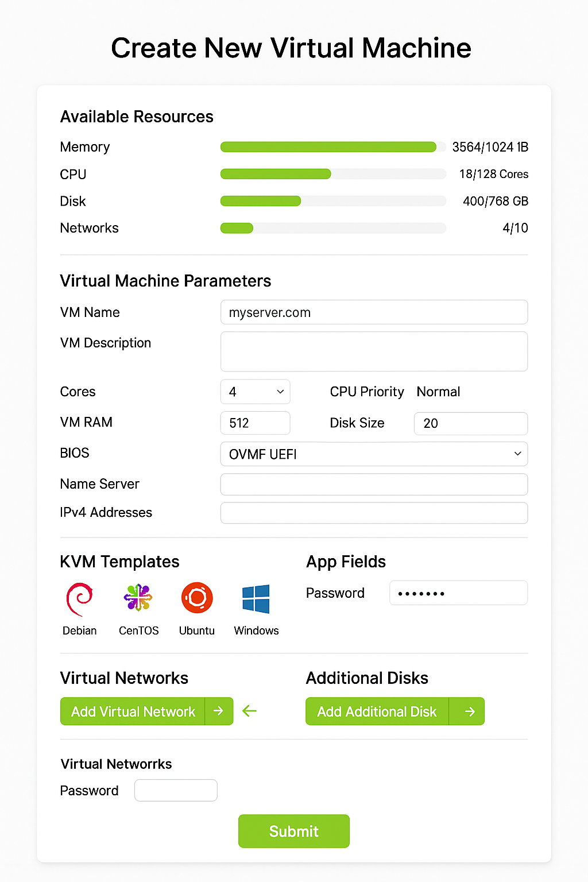Image resolution: width=588 pixels, height=882 pixels.
Task: Open the Cores dropdown
Action: tap(256, 392)
